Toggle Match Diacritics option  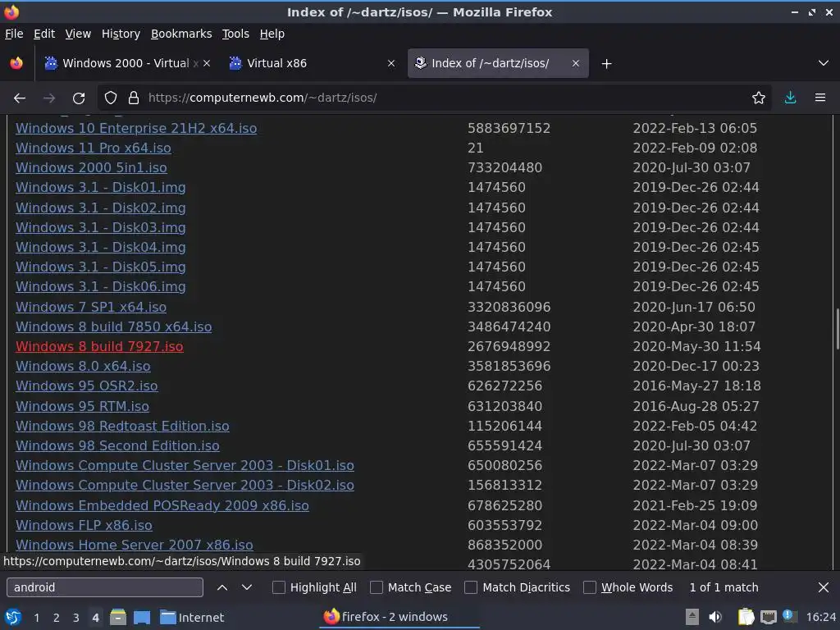click(471, 587)
